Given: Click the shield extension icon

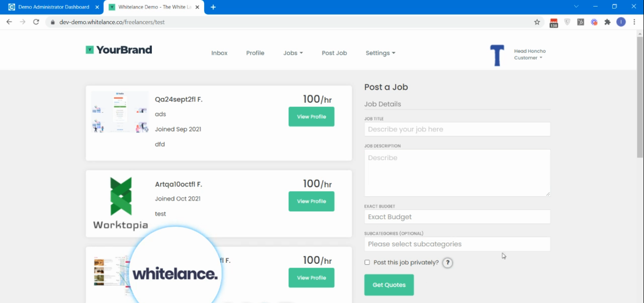Looking at the screenshot, I should [x=567, y=22].
